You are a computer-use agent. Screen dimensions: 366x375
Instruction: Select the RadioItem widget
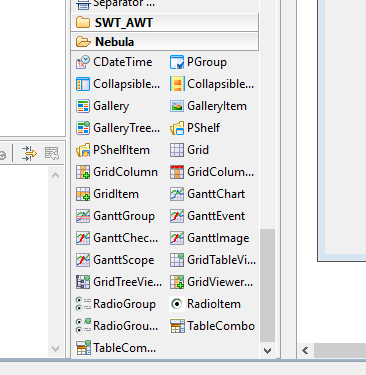[205, 304]
